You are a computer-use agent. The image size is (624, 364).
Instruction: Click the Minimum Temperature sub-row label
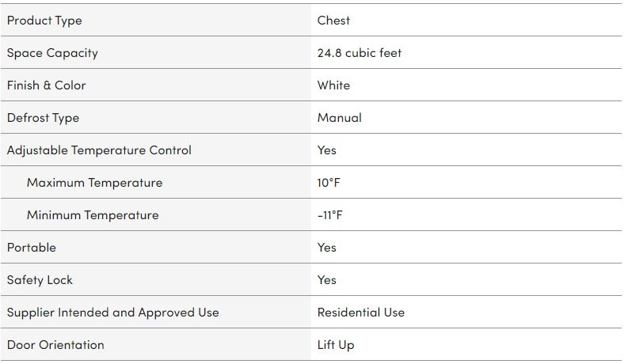coord(93,215)
